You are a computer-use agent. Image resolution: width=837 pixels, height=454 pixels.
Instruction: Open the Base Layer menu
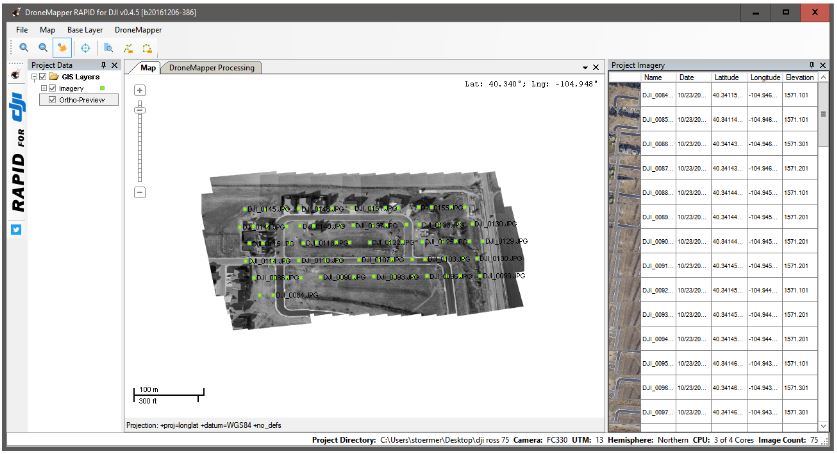(85, 30)
